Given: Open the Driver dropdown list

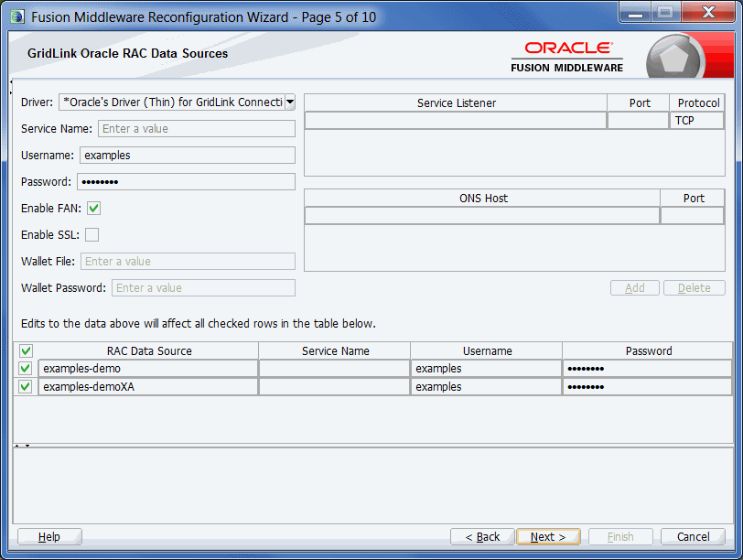Looking at the screenshot, I should point(290,102).
